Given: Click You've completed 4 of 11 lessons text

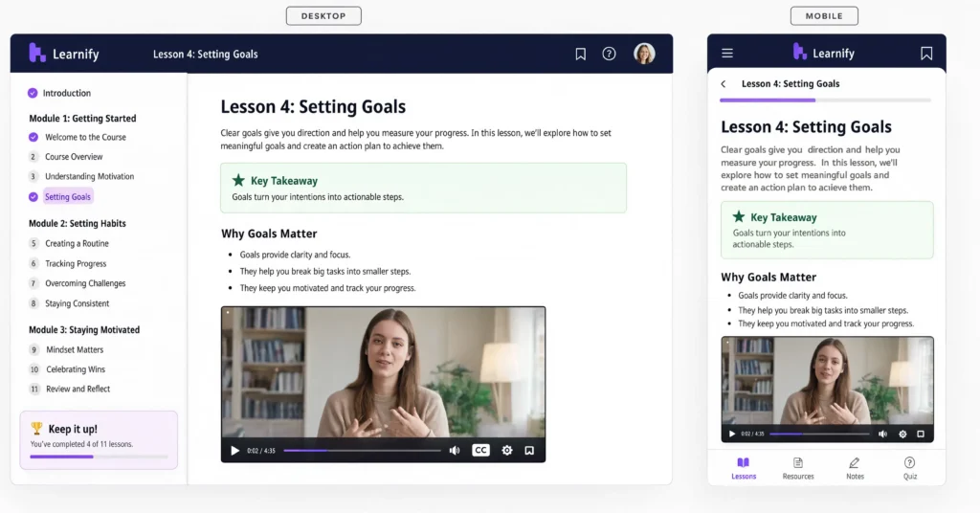Looking at the screenshot, I should pyautogui.click(x=82, y=444).
